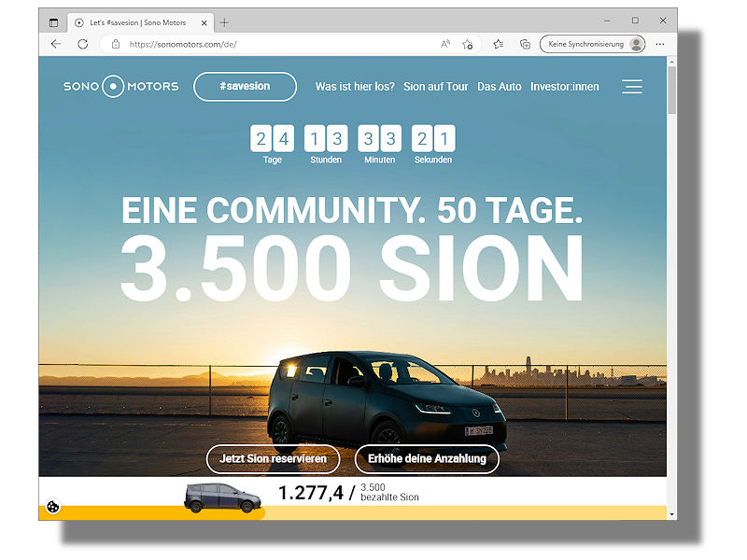Open 'Sion auf Tour' menu item
747x560 pixels.
click(436, 87)
